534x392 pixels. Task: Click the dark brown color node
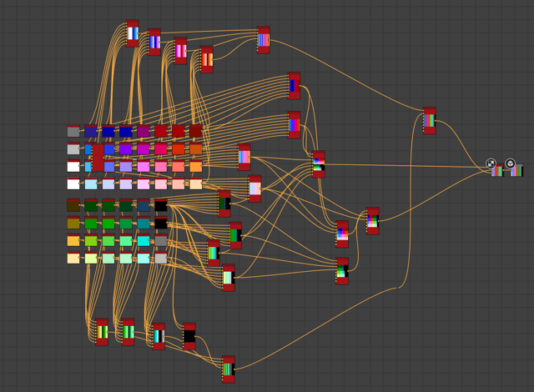point(73,205)
